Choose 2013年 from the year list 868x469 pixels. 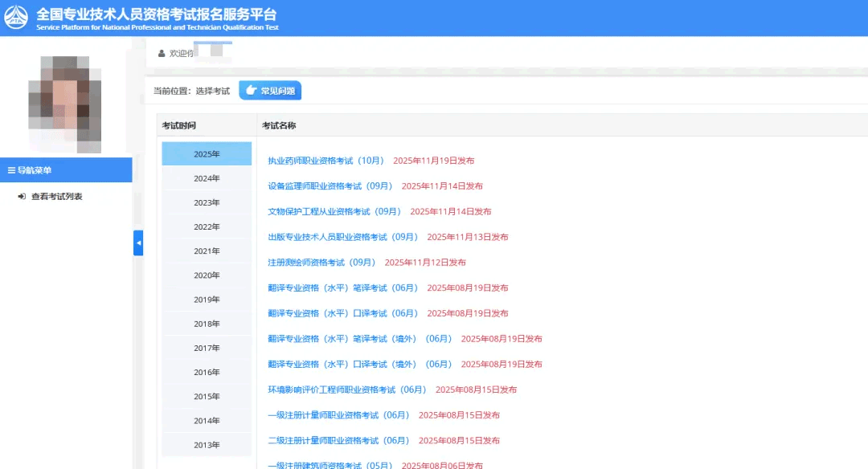(x=207, y=445)
